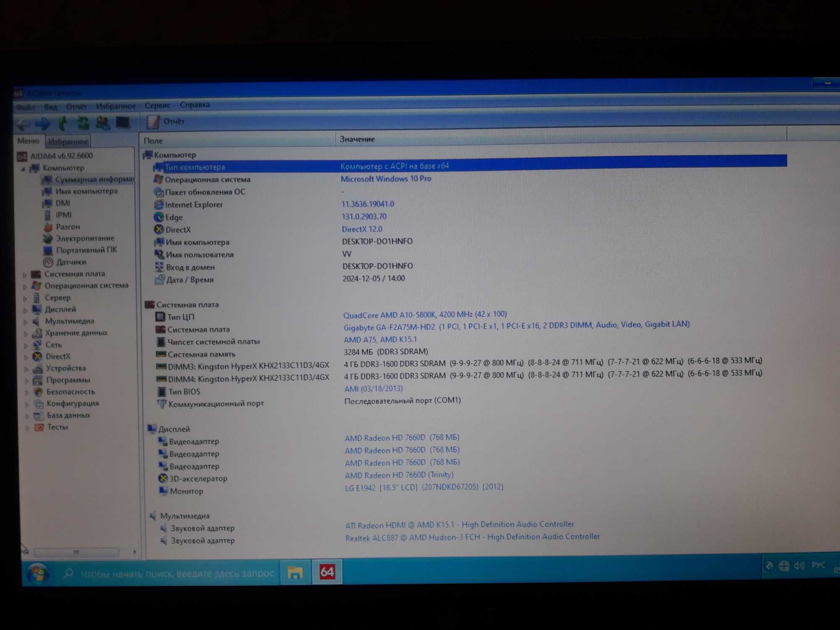Refresh the report with the green refresh icon

pos(83,123)
